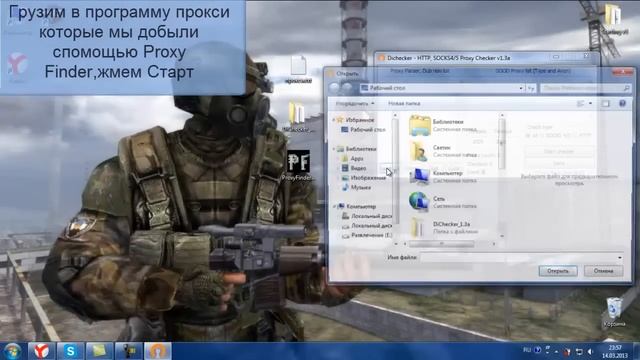
Task: Click the Forward arrow in Open dialog
Action: (347, 88)
